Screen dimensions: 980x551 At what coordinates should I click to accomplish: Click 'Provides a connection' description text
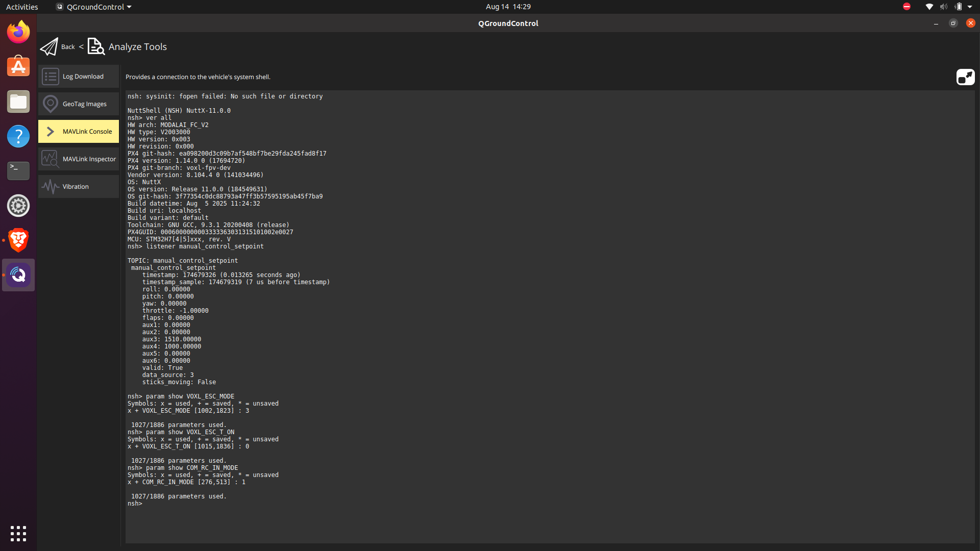[198, 77]
